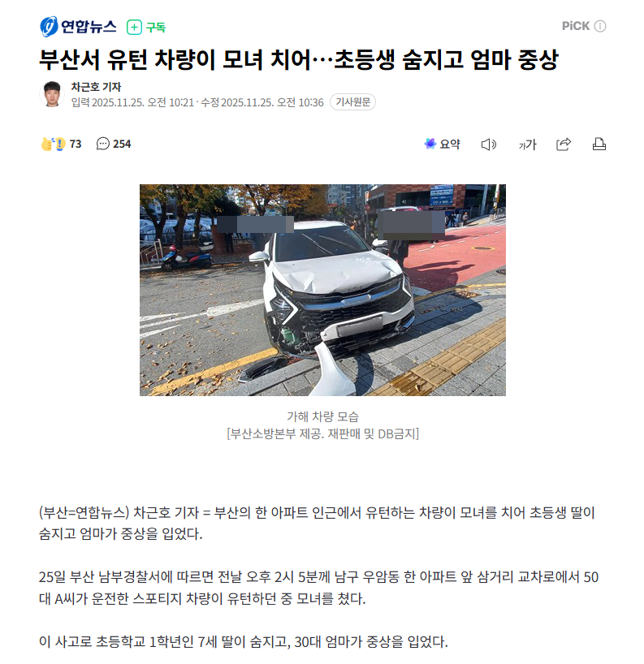Open the comments speech bubble icon

click(x=103, y=144)
